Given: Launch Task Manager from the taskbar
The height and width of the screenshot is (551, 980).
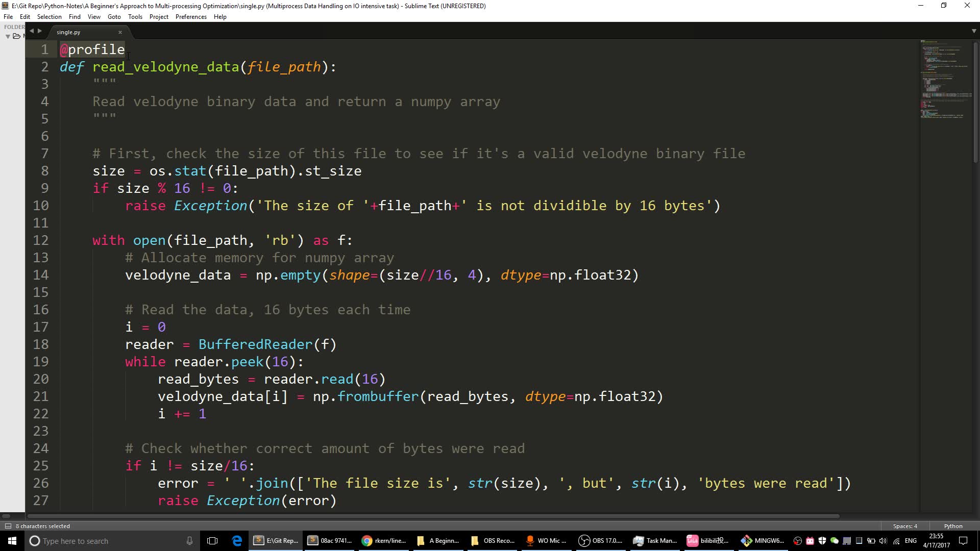Looking at the screenshot, I should [x=655, y=540].
